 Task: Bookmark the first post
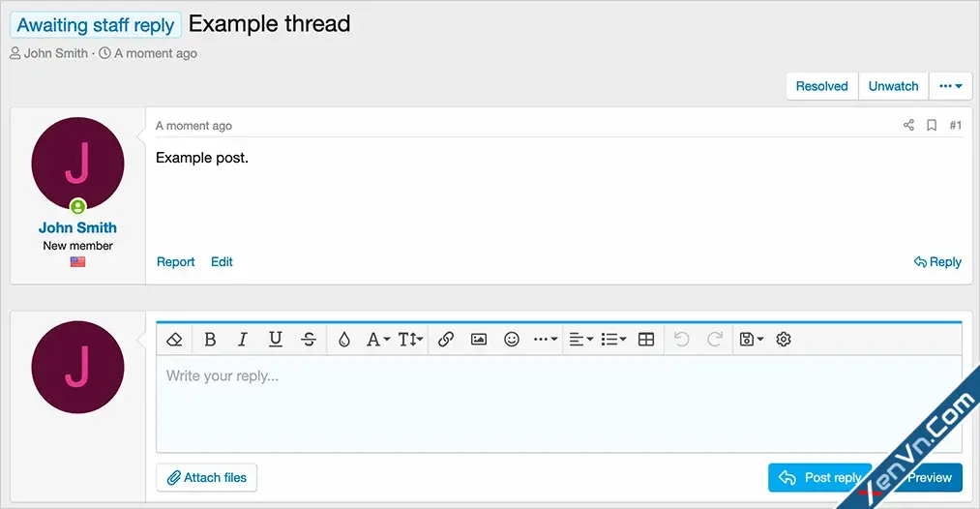click(x=932, y=125)
